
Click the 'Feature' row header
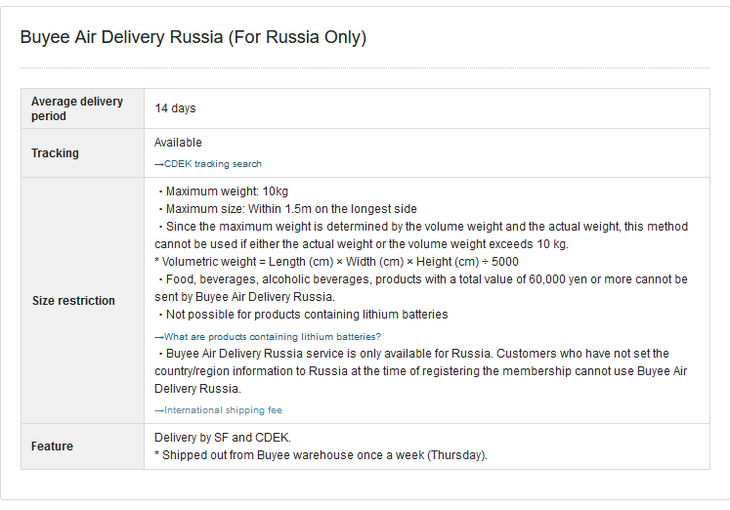coord(82,446)
